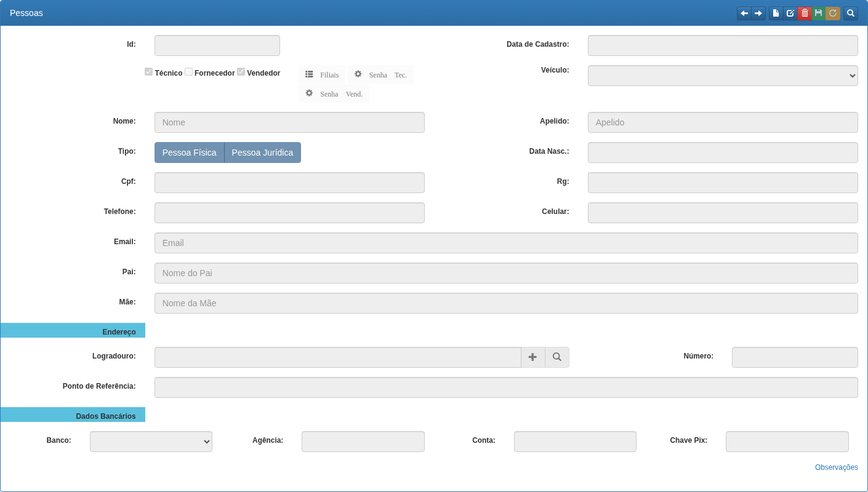Delete the record using the red trash icon
The width and height of the screenshot is (868, 492).
pyautogui.click(x=805, y=13)
